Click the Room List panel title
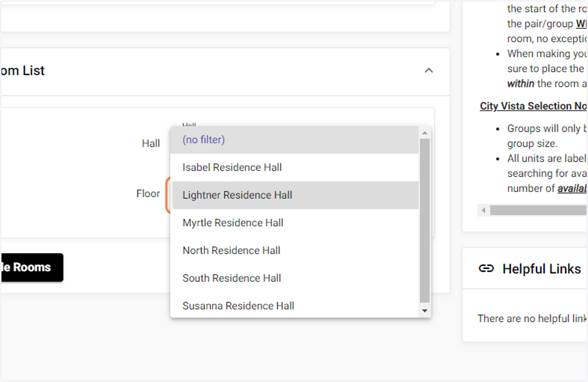This screenshot has height=382, width=588. pyautogui.click(x=23, y=71)
